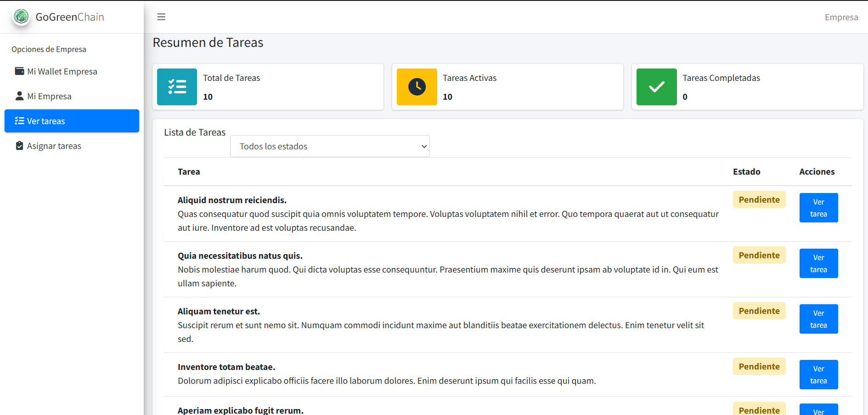This screenshot has height=415, width=868.
Task: Click the teal Total de Tareas icon
Action: point(177,87)
